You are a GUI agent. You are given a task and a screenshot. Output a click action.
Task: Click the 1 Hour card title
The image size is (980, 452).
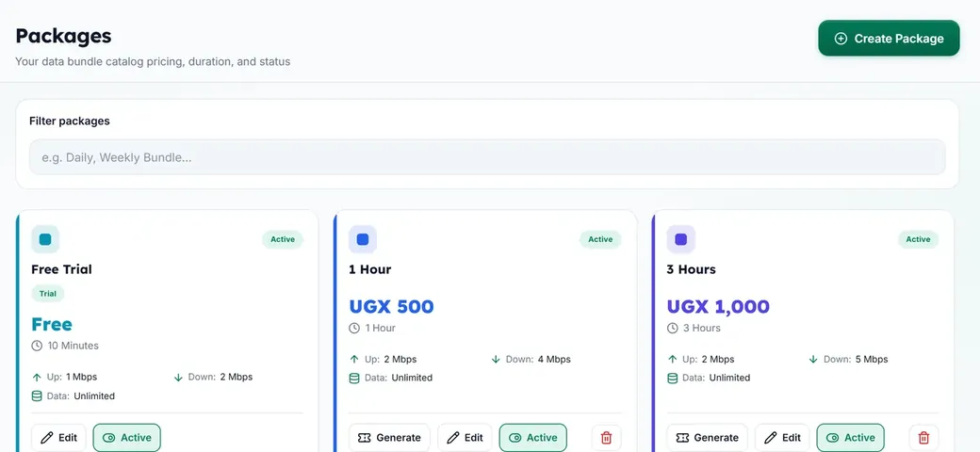coord(370,269)
